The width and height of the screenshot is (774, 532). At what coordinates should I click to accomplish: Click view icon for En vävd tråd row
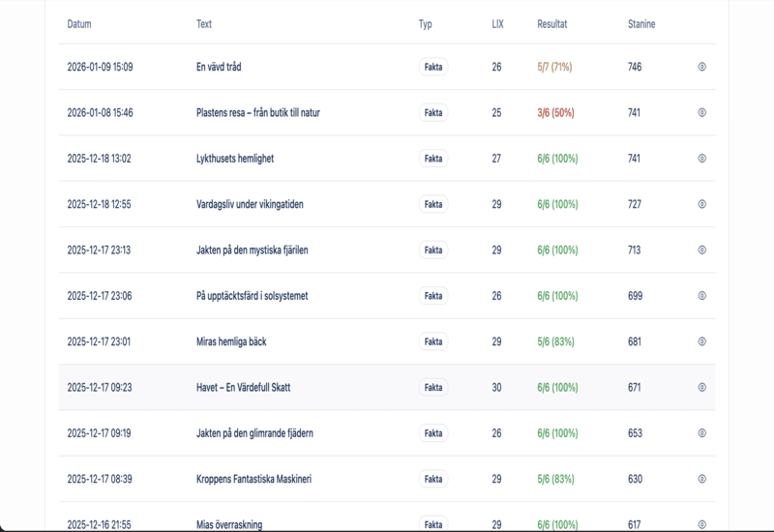click(x=702, y=67)
